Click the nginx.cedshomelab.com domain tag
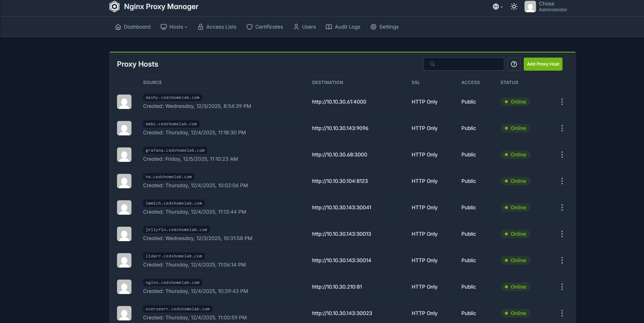 pos(172,282)
